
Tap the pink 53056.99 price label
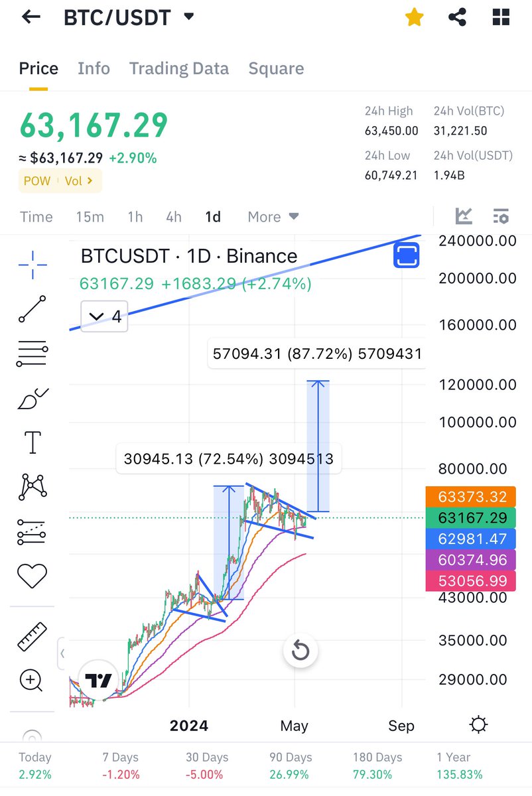(472, 582)
